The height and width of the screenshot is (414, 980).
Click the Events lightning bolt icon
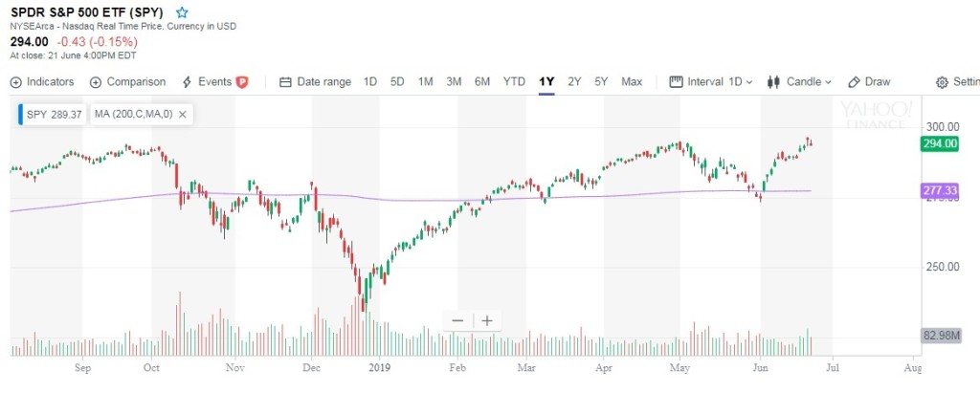click(x=187, y=82)
